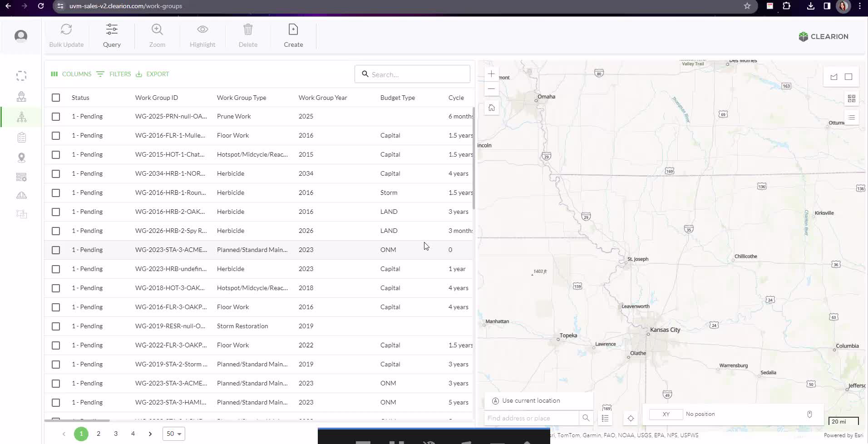Reset map to home extent
Viewport: 868px width, 444px height.
491,108
